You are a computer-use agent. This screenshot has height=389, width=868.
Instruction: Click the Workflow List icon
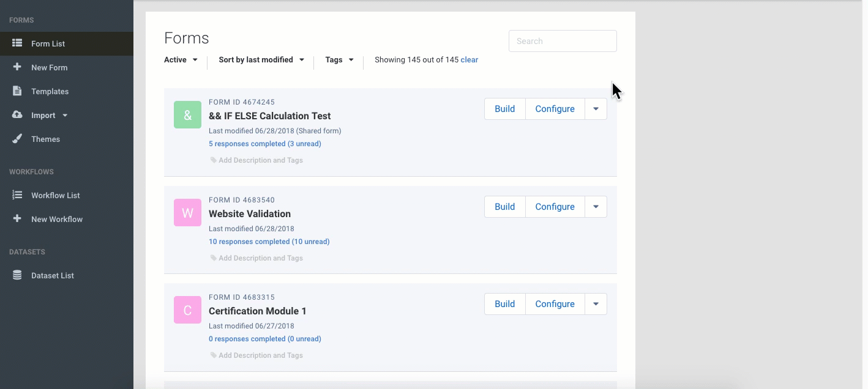(17, 195)
